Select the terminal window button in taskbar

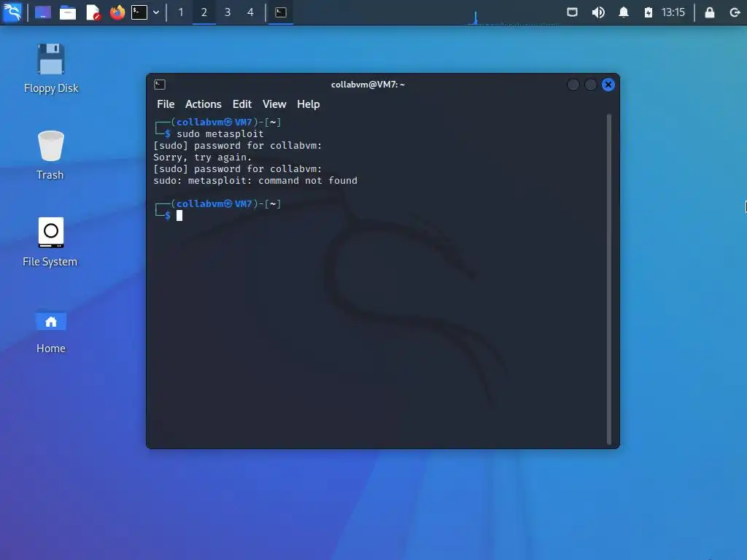pos(281,12)
